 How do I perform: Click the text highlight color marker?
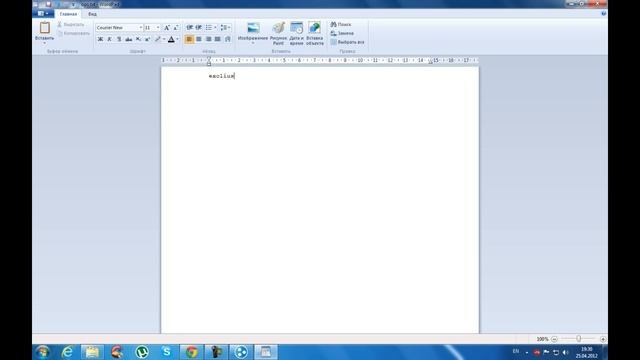[158, 39]
